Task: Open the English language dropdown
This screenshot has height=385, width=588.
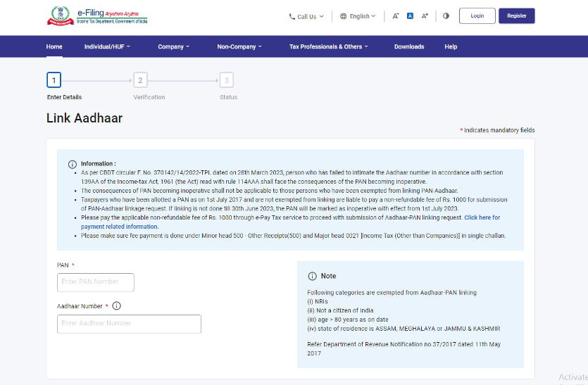Action: pyautogui.click(x=358, y=16)
